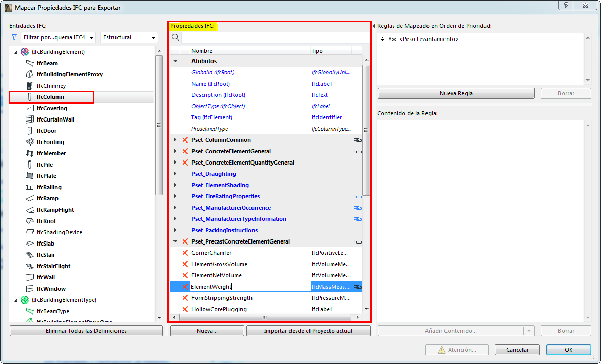Click the IfcMember entity icon
This screenshot has width=601, height=364.
coord(30,153)
